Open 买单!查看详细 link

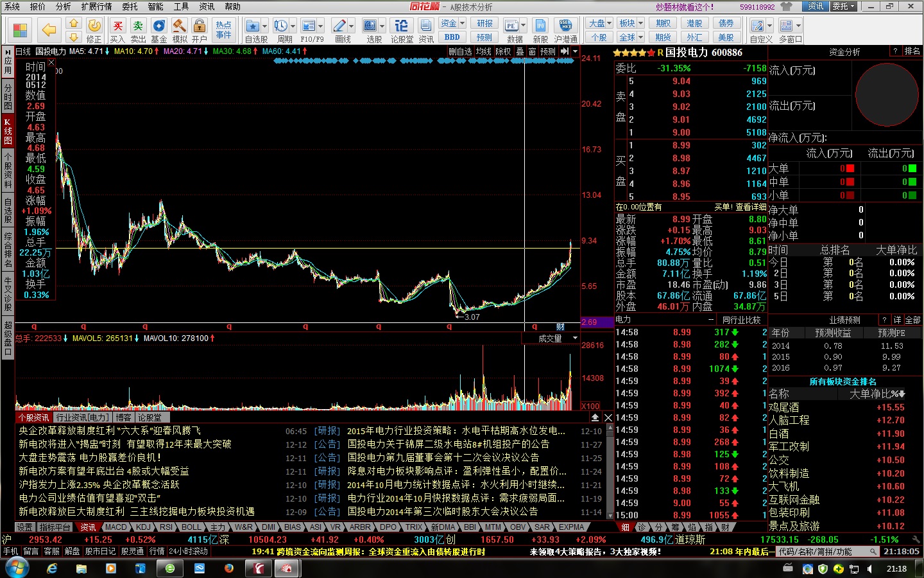(x=740, y=207)
